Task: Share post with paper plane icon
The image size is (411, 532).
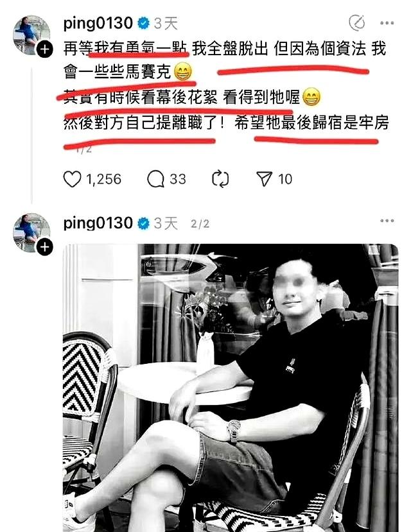Action: 264,179
